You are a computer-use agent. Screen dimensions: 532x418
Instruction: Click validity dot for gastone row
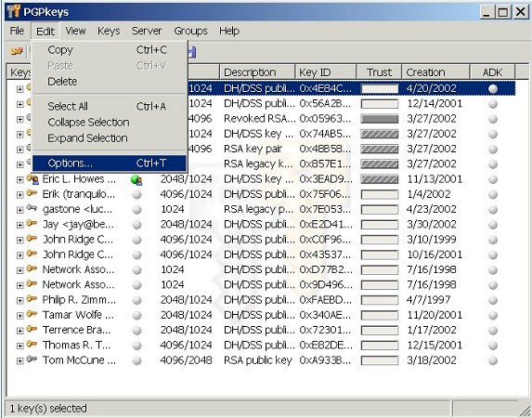pyautogui.click(x=136, y=210)
